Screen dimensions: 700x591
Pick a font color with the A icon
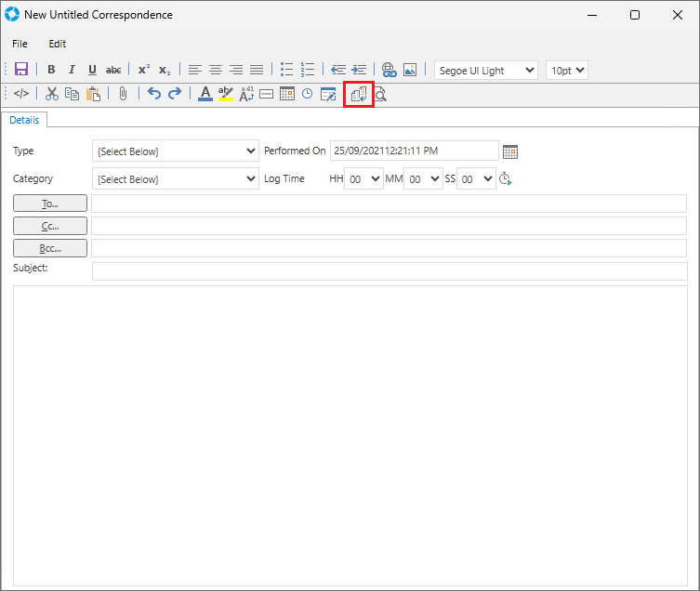(205, 94)
